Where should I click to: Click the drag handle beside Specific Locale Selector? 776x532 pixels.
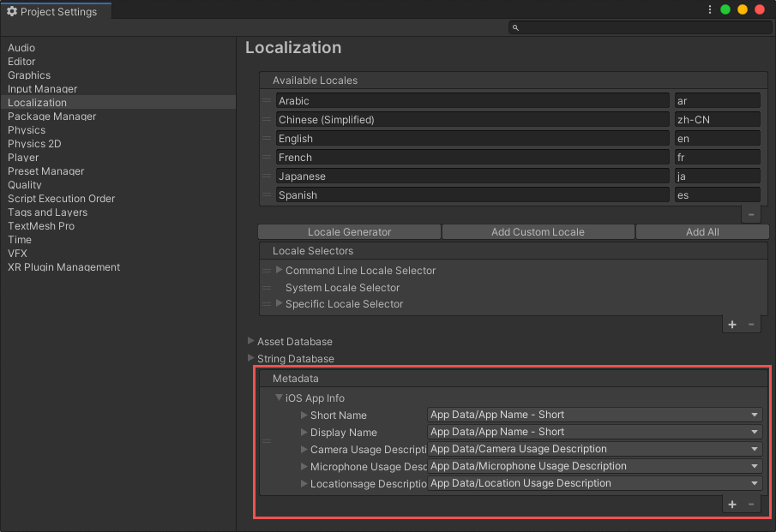pos(267,304)
